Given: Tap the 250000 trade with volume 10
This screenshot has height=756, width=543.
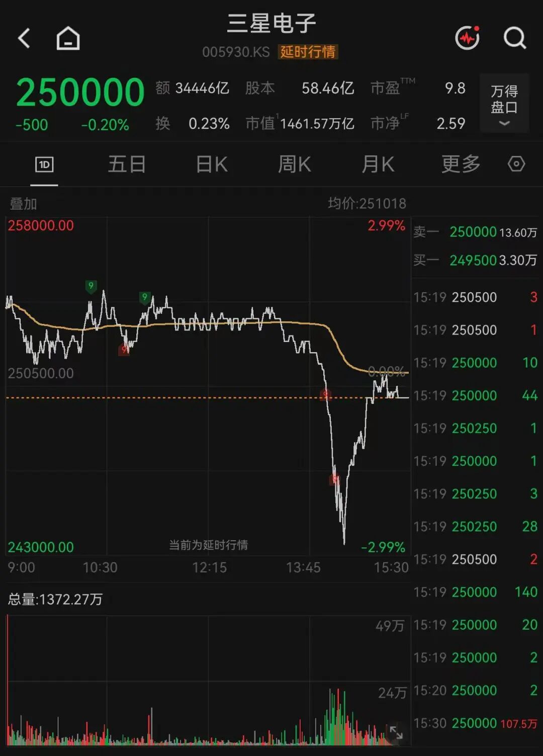Looking at the screenshot, I should tap(475, 363).
